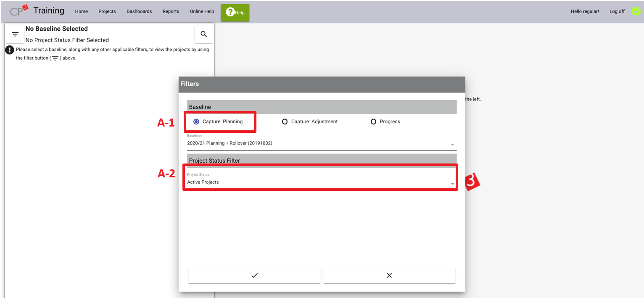This screenshot has height=298, width=644.
Task: Open the Projects menu
Action: [107, 11]
